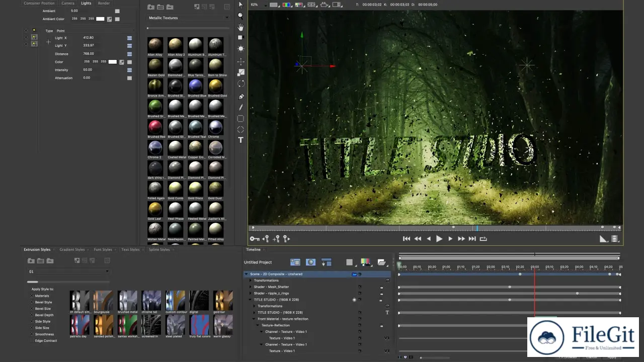Select the gold bar extrusion style
The height and width of the screenshot is (362, 644).
tap(222, 300)
